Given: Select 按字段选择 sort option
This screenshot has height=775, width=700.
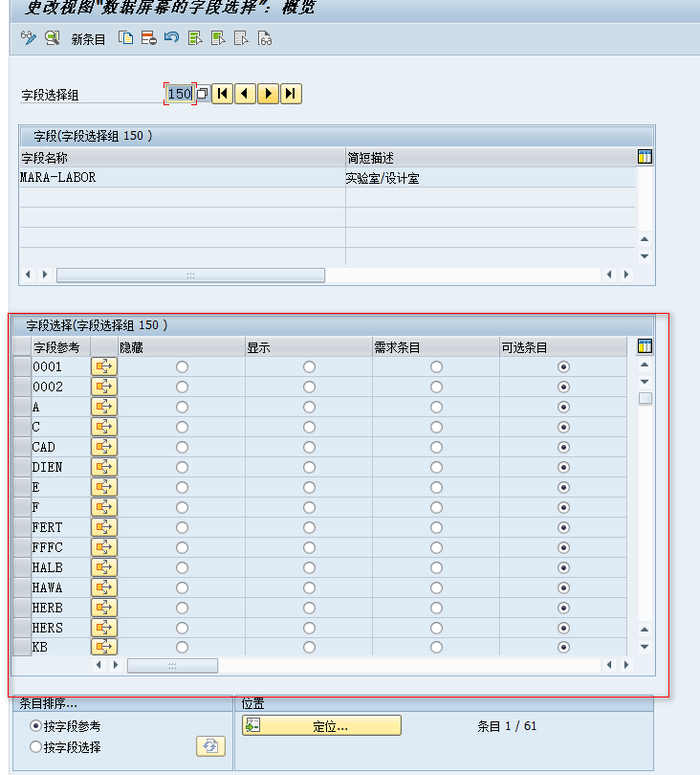Looking at the screenshot, I should coord(35,746).
